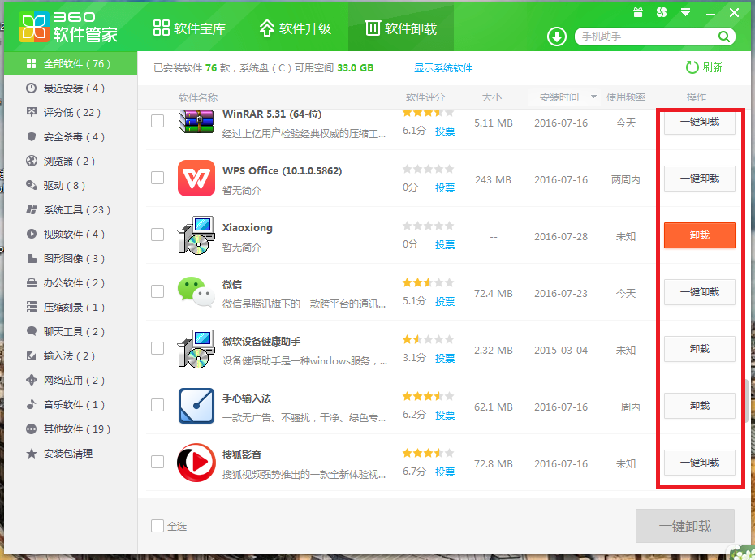The width and height of the screenshot is (755, 560).
Task: Select the 安装包清理 star icon in sidebar
Action: pyautogui.click(x=32, y=454)
